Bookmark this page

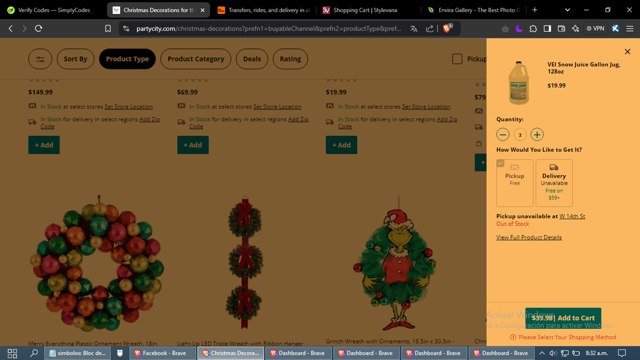(x=108, y=29)
